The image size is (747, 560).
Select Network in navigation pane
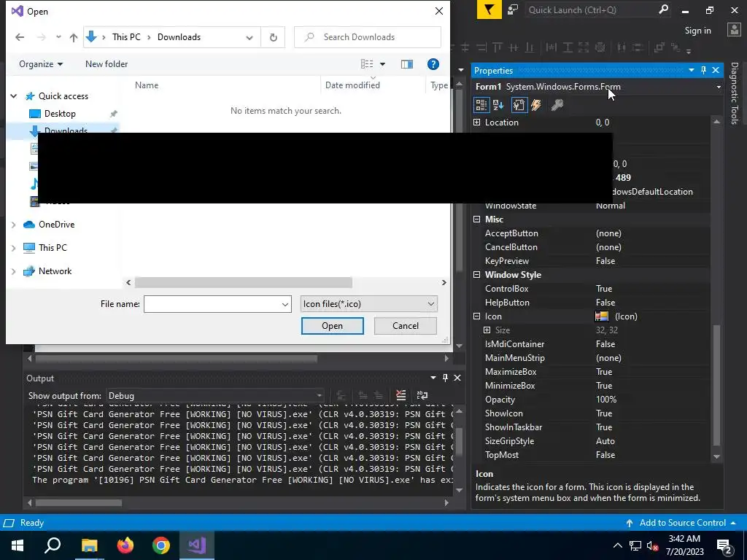(55, 271)
